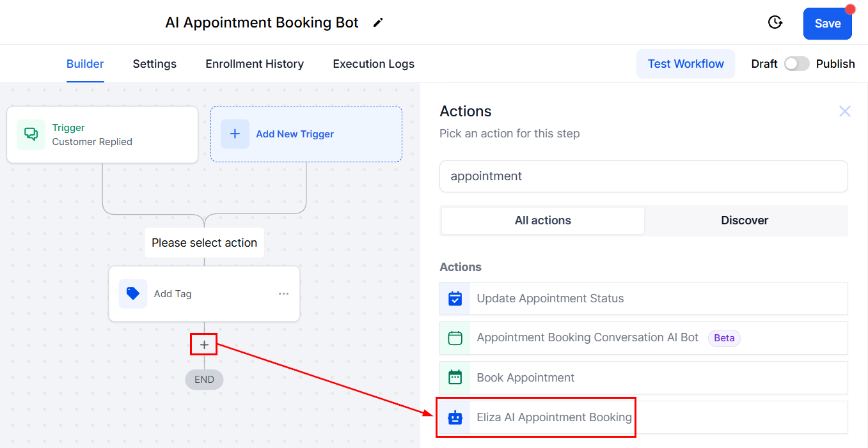Open the Execution Logs tab
This screenshot has width=868, height=448.
click(374, 64)
